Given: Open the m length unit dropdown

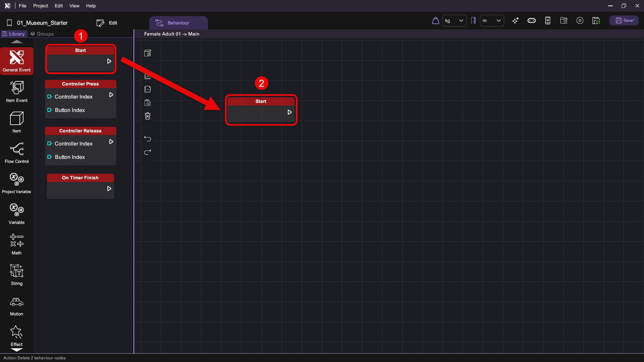Looking at the screenshot, I should pos(492,21).
